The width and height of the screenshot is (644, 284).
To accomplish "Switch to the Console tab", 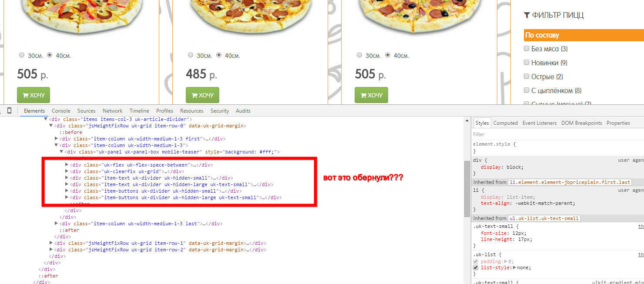I will 61,111.
